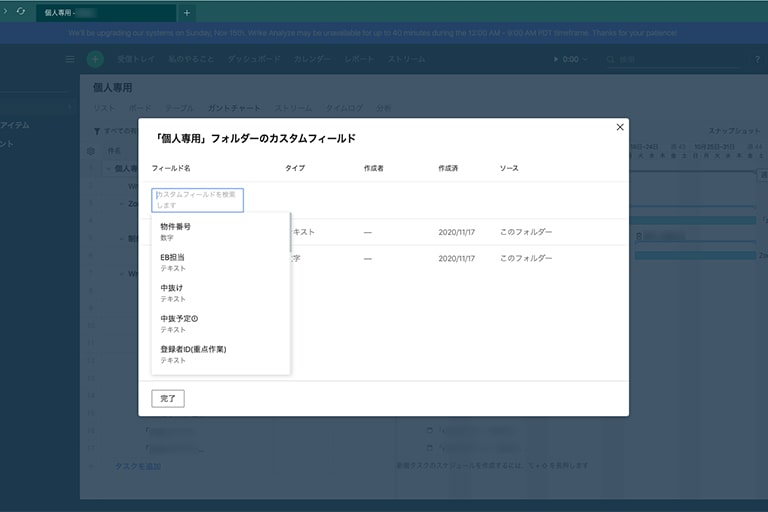Open the ダッシュボード menu item
Image resolution: width=768 pixels, height=512 pixels.
click(x=254, y=60)
